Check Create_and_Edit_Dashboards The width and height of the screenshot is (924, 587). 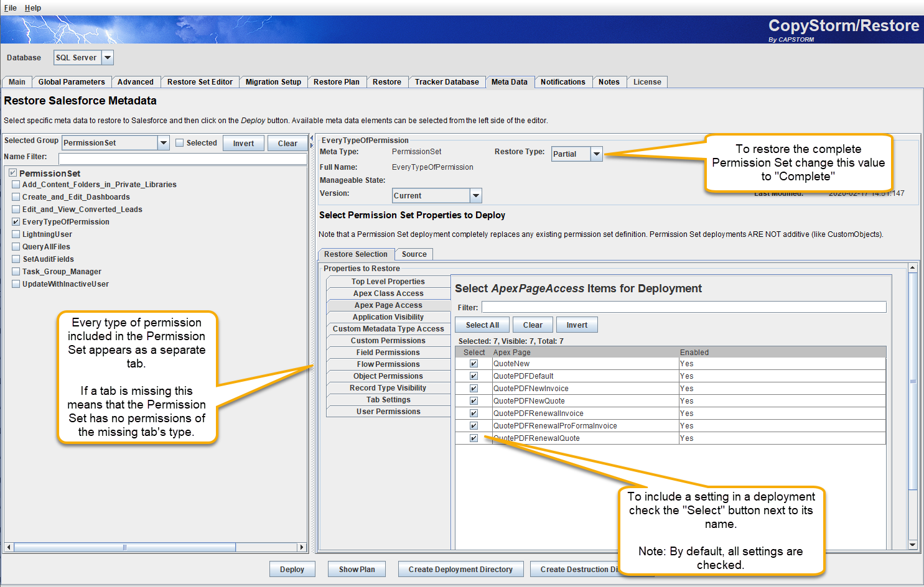click(16, 197)
